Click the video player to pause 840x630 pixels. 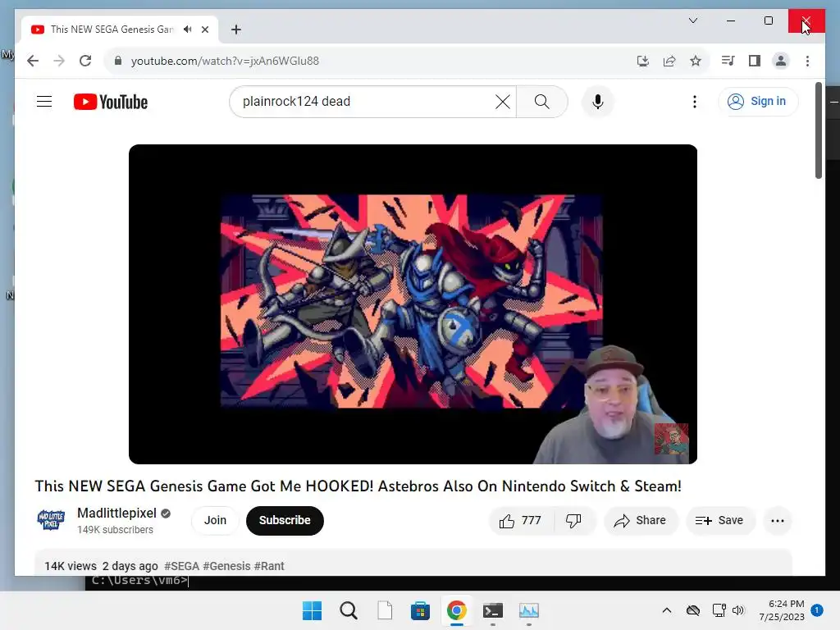coord(413,304)
